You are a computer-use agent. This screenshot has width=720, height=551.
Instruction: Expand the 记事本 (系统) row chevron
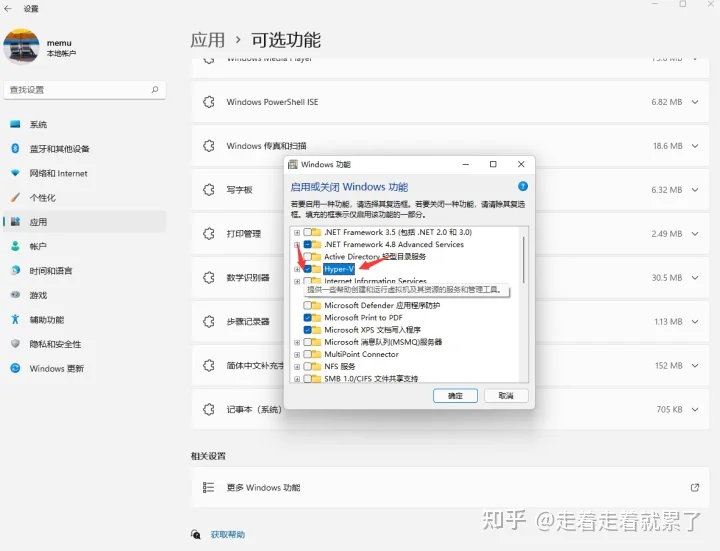(x=695, y=409)
